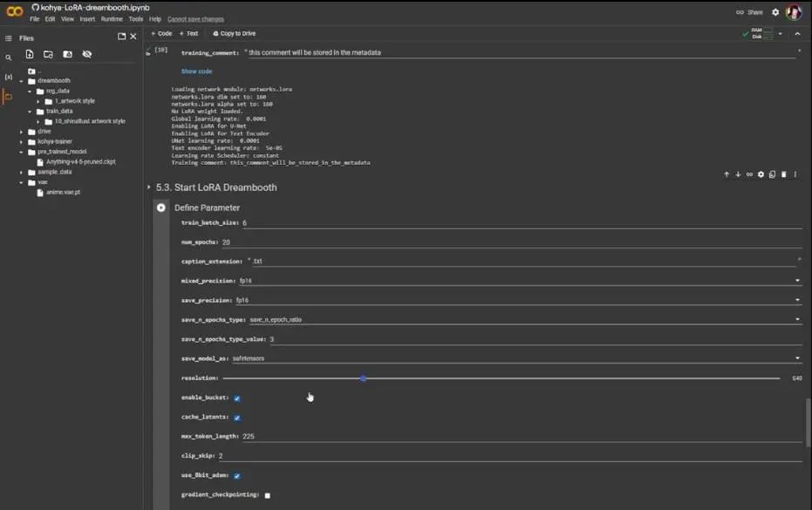
Task: Click cell [10] execution indicator
Action: click(160, 51)
